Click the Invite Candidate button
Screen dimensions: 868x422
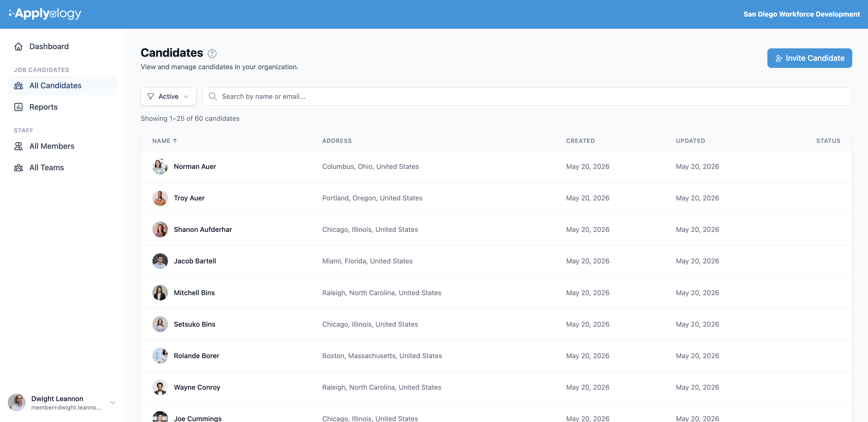click(809, 58)
